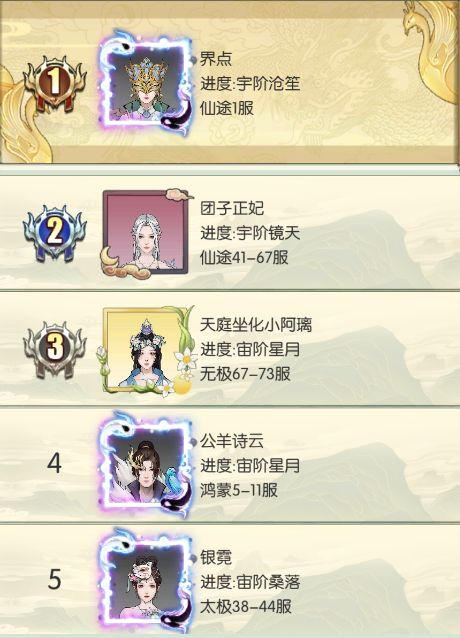Click the gold rank 1 medal badge
Screen dimensions: 460x638
(x=55, y=83)
